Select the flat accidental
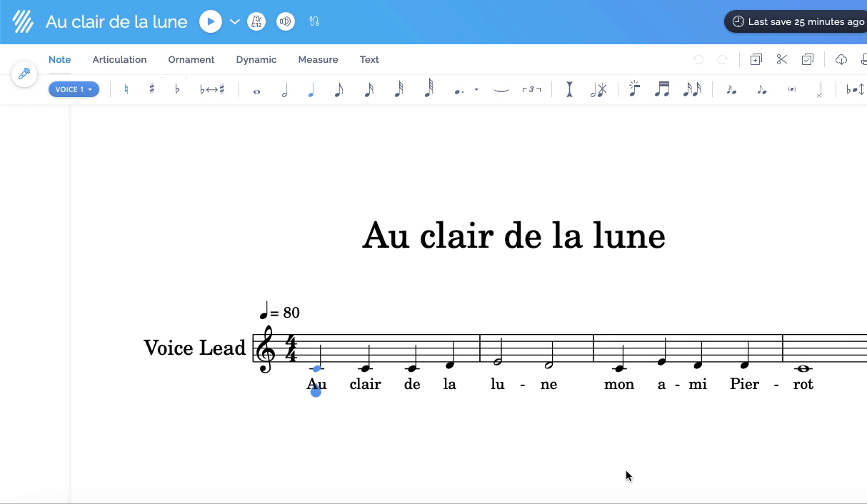Viewport: 867px width, 504px height. [177, 89]
